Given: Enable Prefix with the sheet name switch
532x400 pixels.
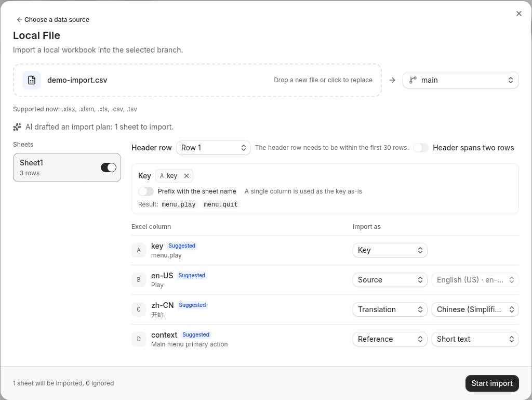Looking at the screenshot, I should 146,191.
